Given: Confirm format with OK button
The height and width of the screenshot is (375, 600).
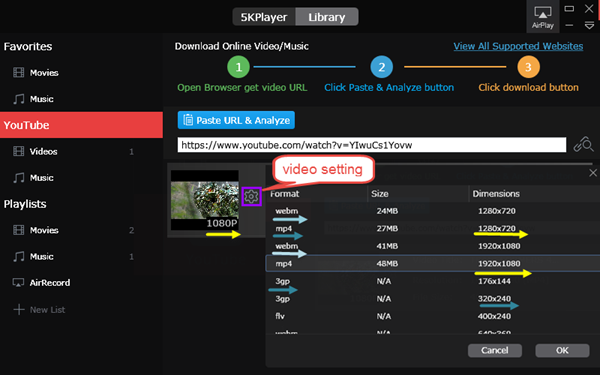Looking at the screenshot, I should pyautogui.click(x=562, y=350).
